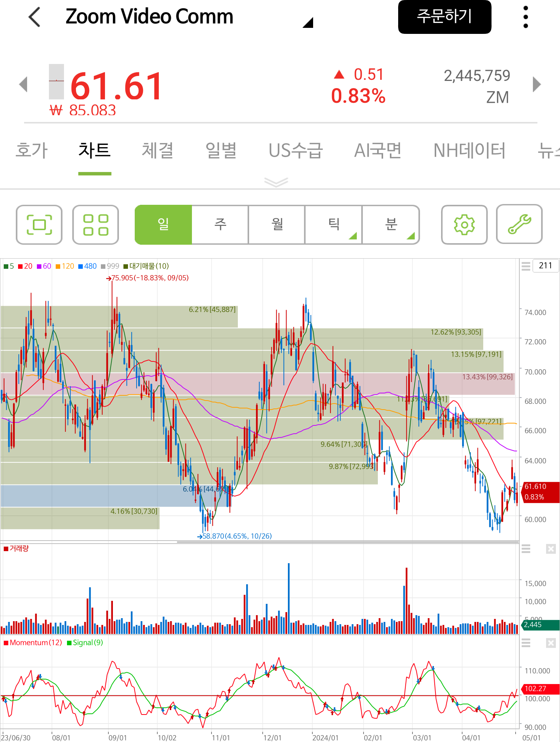Select the 차트 tab
Viewport: 560px width, 742px height.
point(94,151)
